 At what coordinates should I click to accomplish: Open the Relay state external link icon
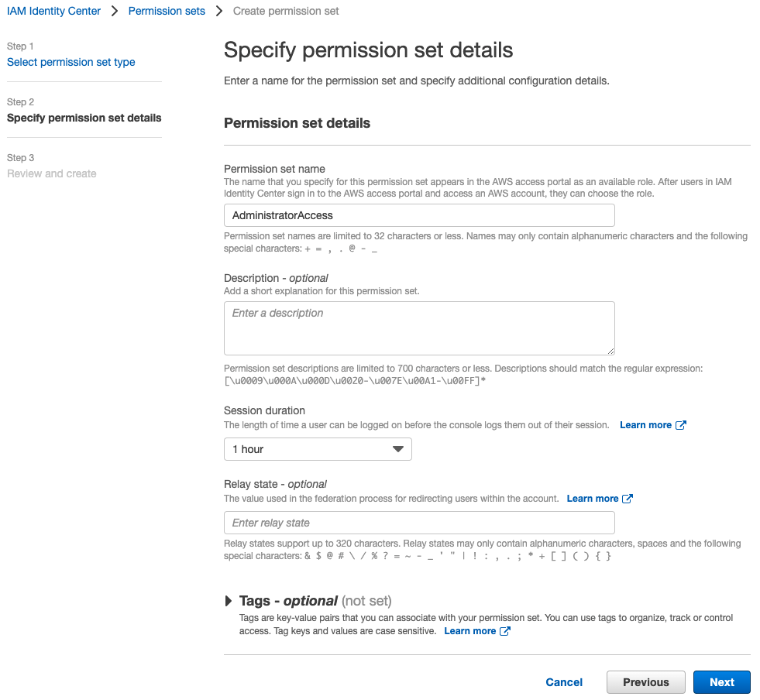628,499
